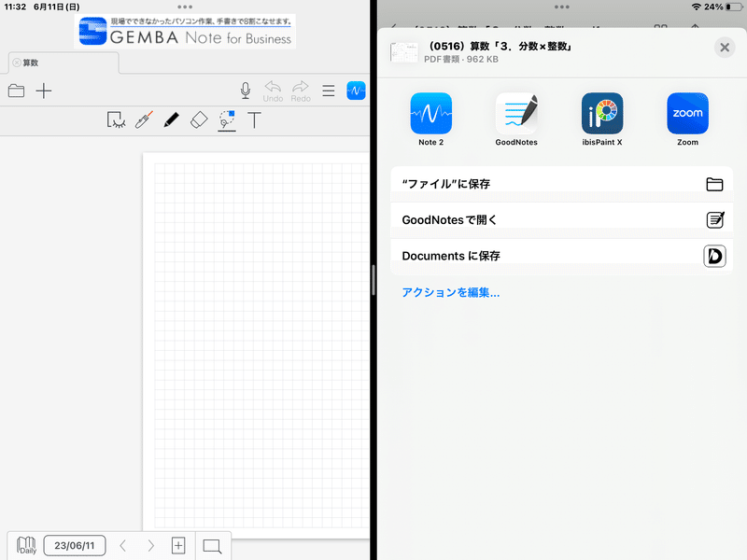Add a new page icon
The height and width of the screenshot is (560, 747).
178,545
